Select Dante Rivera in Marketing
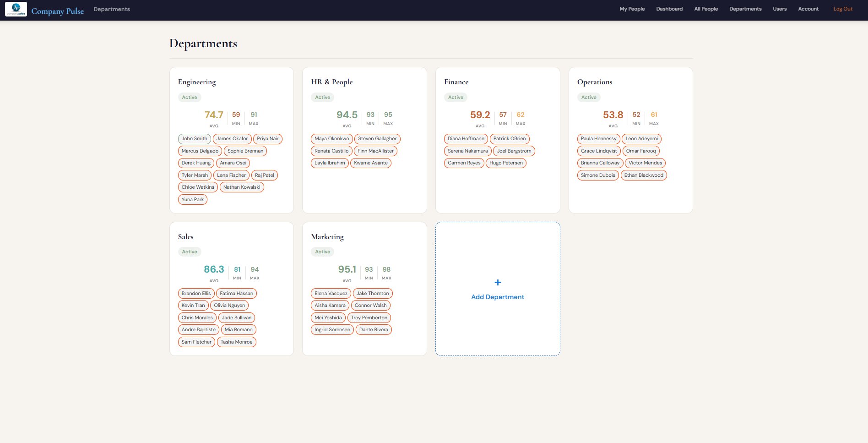 (x=373, y=330)
